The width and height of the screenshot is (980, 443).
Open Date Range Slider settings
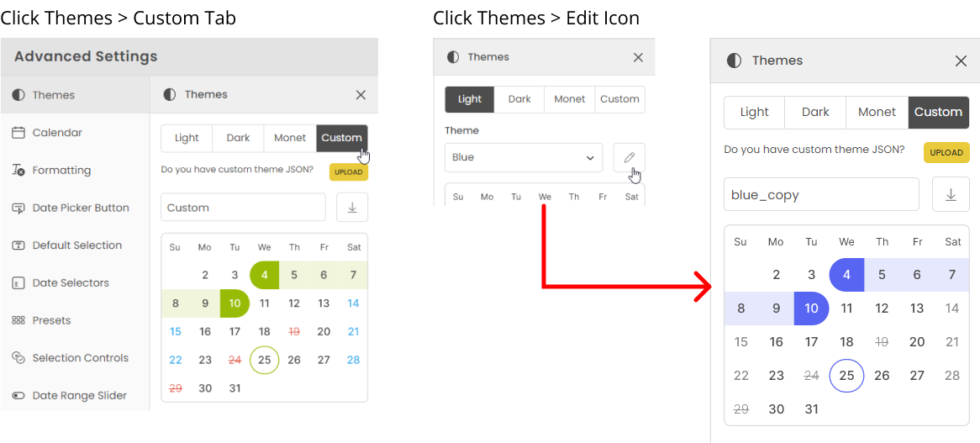pyautogui.click(x=79, y=395)
